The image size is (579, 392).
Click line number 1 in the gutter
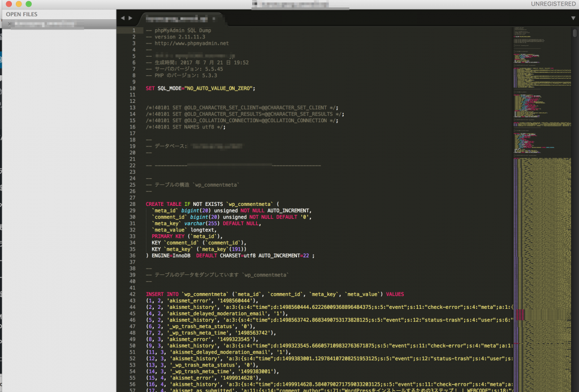tap(133, 31)
